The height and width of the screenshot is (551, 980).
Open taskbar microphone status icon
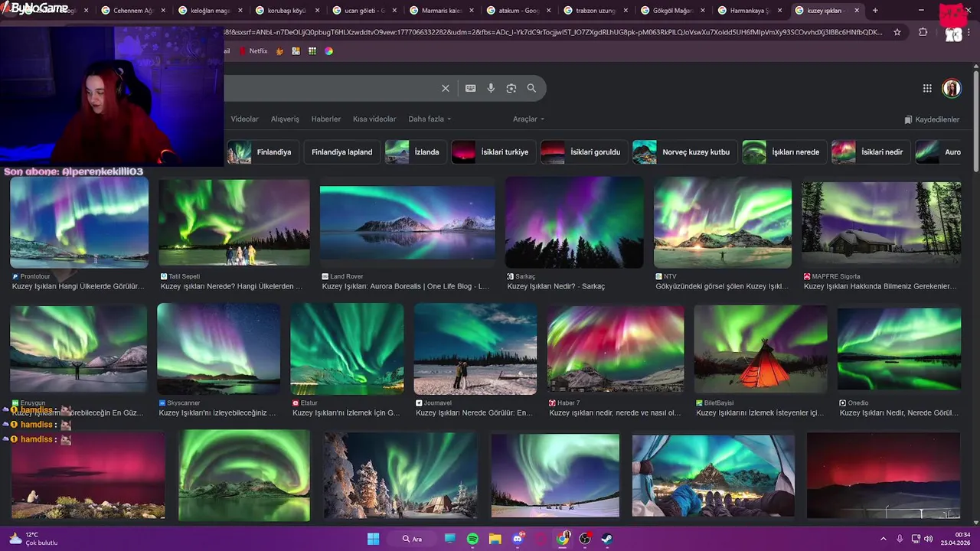point(900,539)
